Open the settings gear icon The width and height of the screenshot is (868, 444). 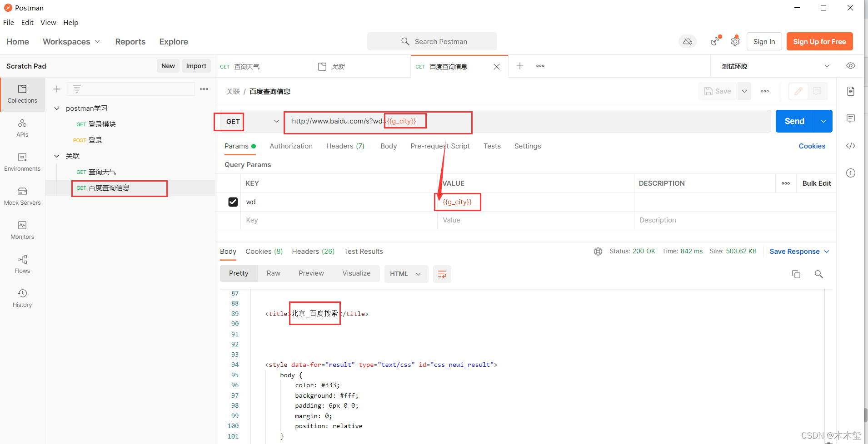click(x=735, y=41)
